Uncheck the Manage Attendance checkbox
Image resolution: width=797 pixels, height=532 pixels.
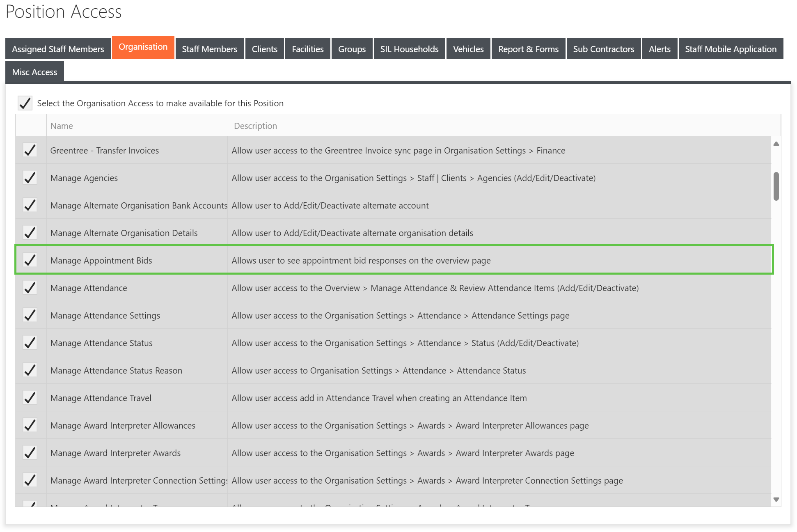click(30, 288)
